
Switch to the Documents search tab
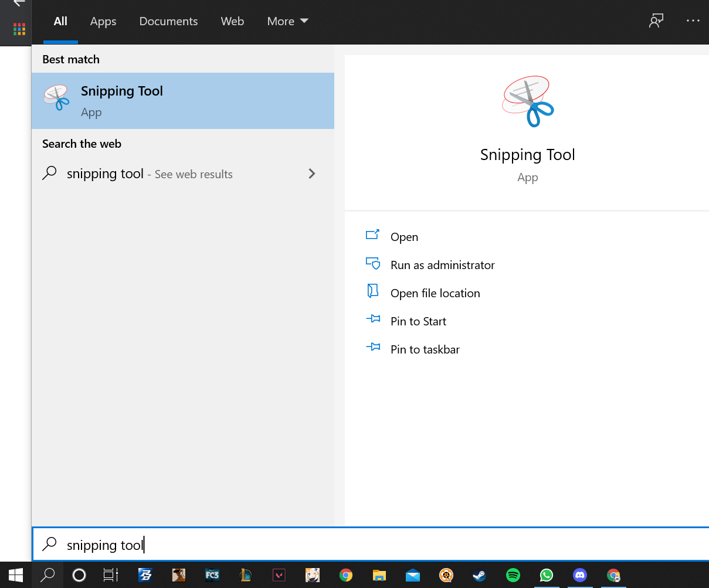[168, 22]
